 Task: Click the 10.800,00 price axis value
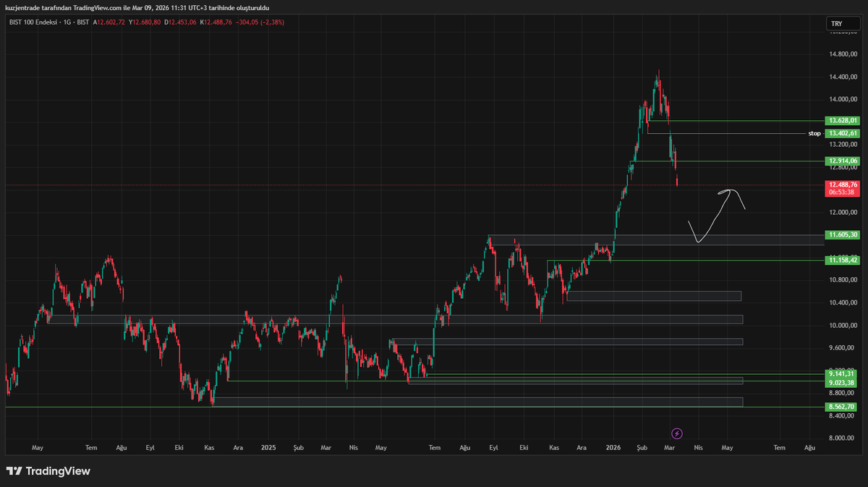[843, 280]
